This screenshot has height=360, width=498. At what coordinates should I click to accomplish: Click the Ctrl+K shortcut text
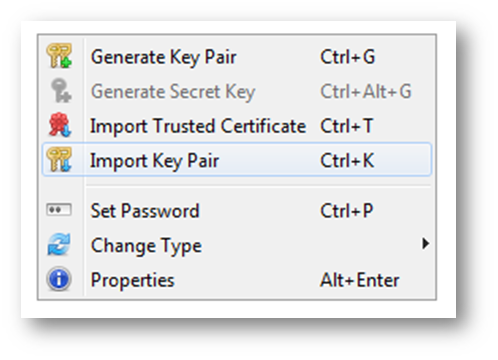point(347,160)
